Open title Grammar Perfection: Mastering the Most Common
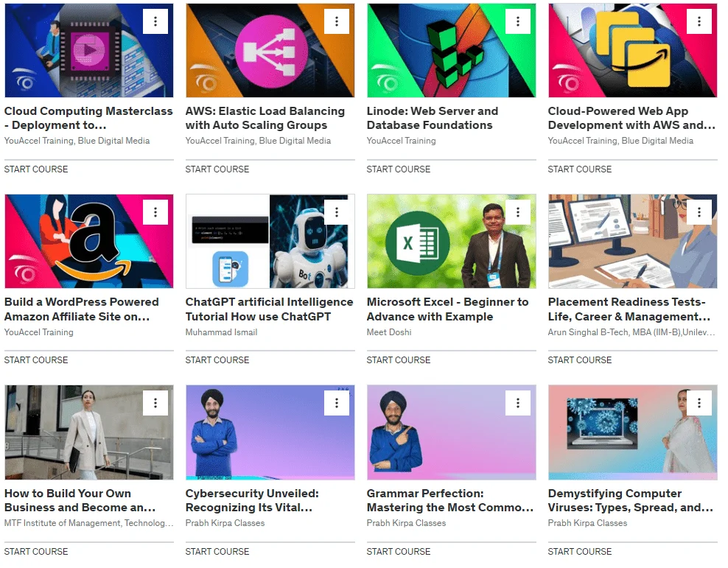728x568 pixels. click(450, 500)
